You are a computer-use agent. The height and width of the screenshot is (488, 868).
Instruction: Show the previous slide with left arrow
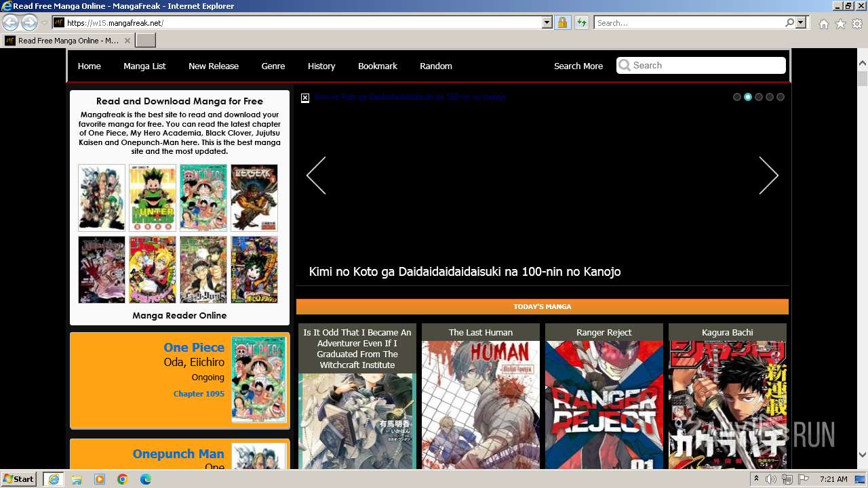[316, 176]
